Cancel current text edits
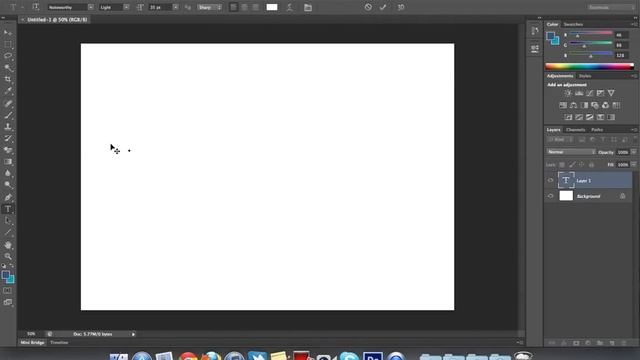 click(368, 7)
